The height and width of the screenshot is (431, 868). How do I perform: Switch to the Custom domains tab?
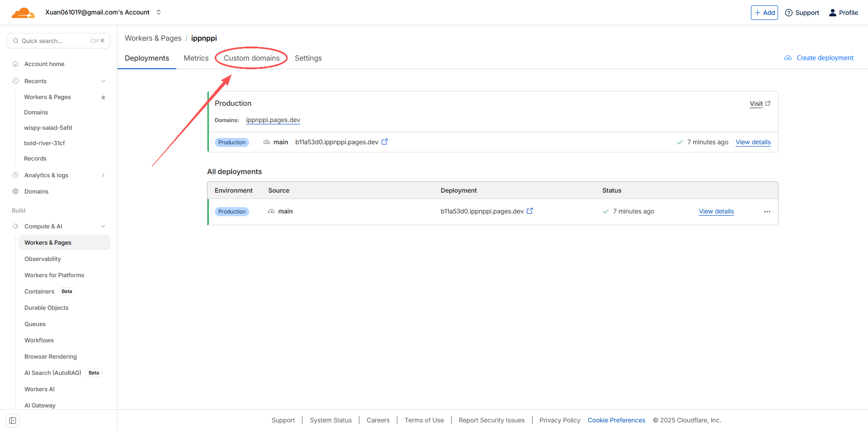(251, 58)
